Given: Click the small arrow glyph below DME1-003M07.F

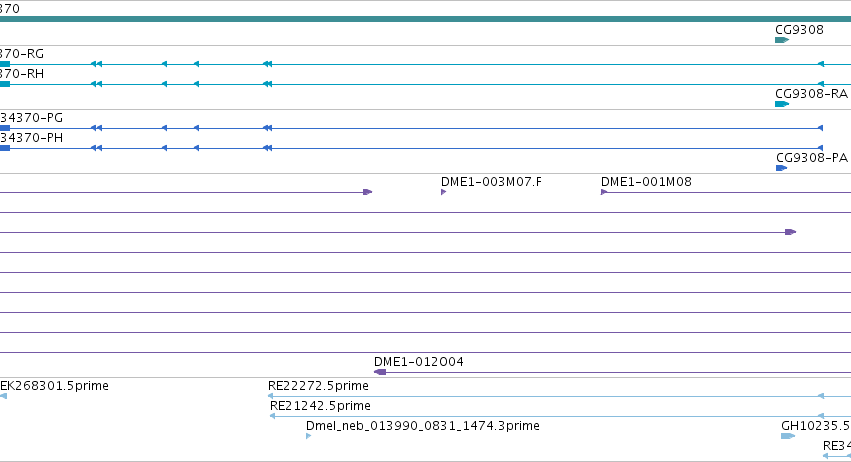Looking at the screenshot, I should (443, 192).
